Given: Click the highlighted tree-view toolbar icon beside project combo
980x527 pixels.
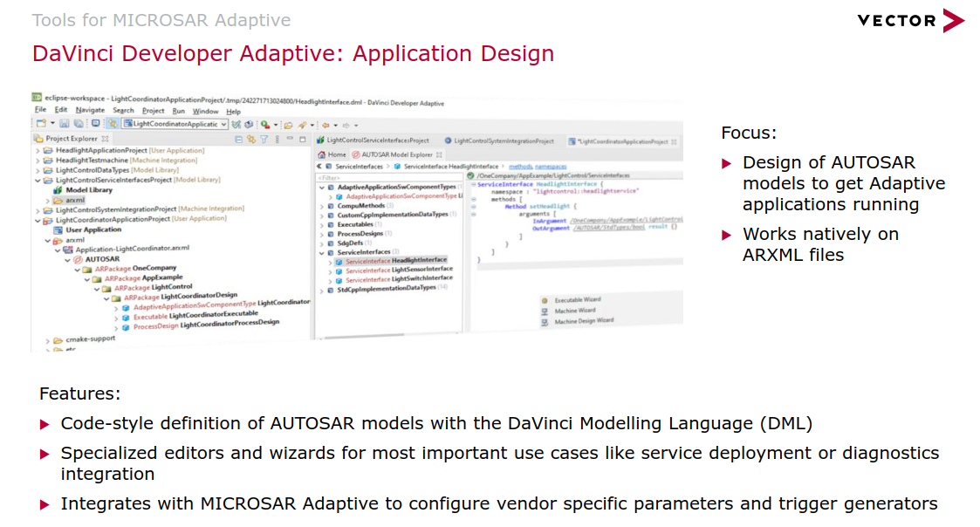Looking at the screenshot, I should [113, 124].
